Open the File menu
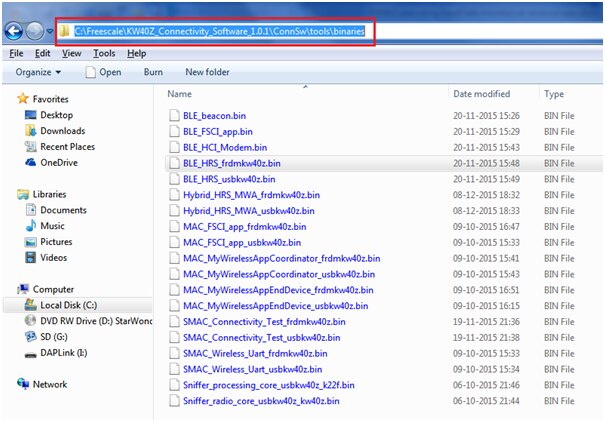The image size is (605, 422). click(x=16, y=53)
